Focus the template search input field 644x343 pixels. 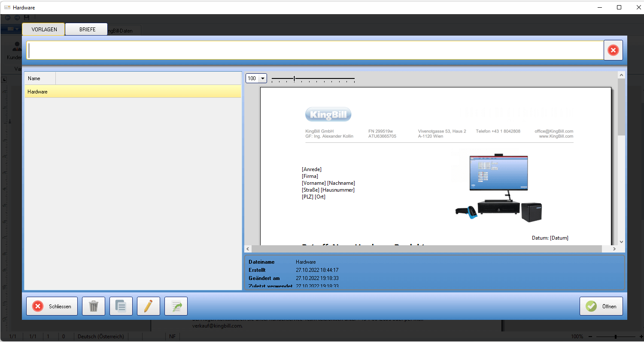pos(315,50)
